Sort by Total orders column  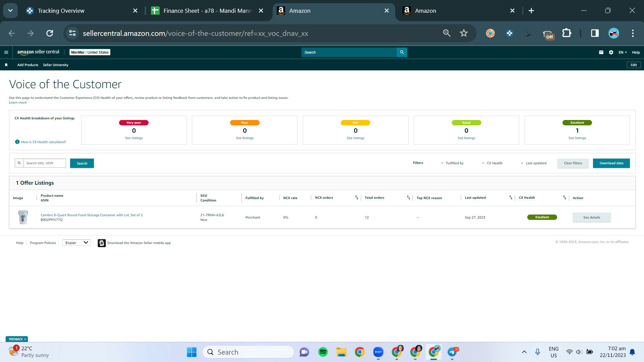pyautogui.click(x=408, y=198)
